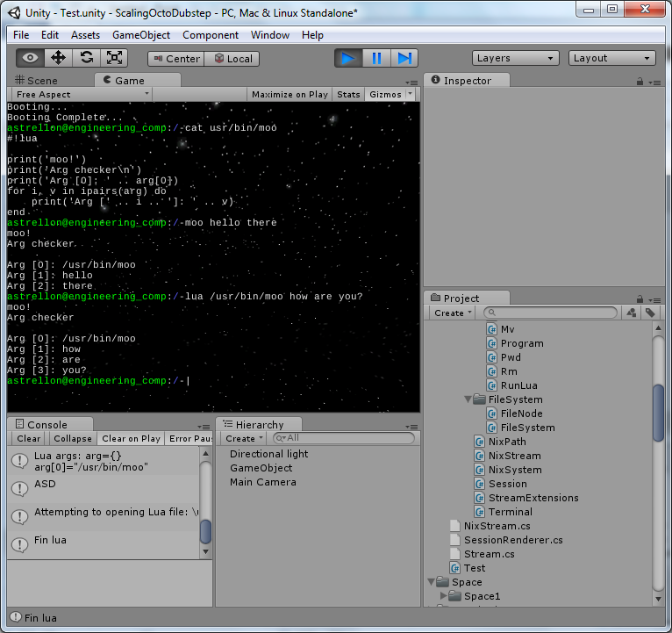This screenshot has height=633, width=672.
Task: Select the NixStream.cs file
Action: 490,526
